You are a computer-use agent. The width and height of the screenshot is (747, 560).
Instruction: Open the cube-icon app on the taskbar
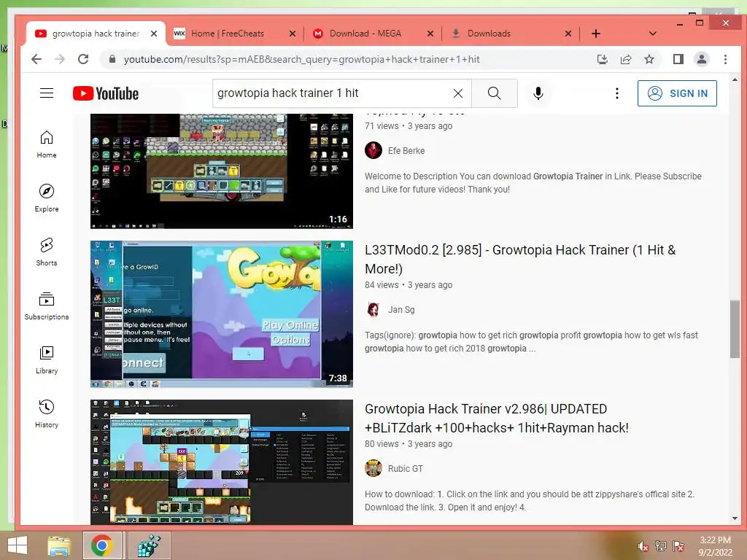pyautogui.click(x=149, y=545)
